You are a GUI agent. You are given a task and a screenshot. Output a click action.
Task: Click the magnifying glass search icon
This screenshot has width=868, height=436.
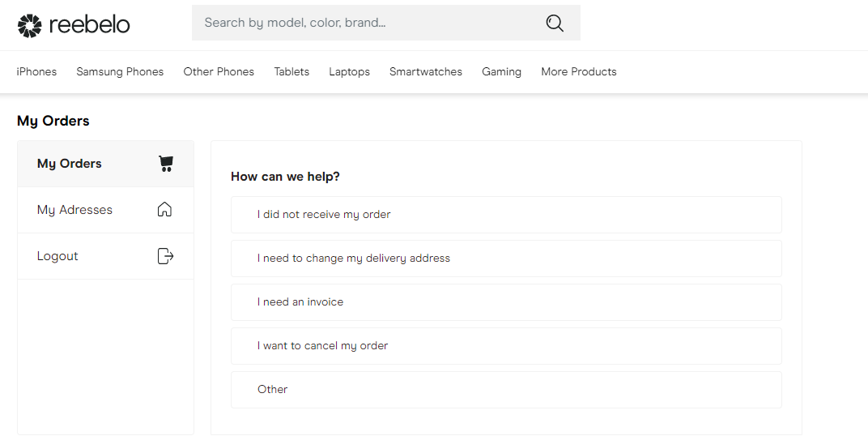click(555, 23)
